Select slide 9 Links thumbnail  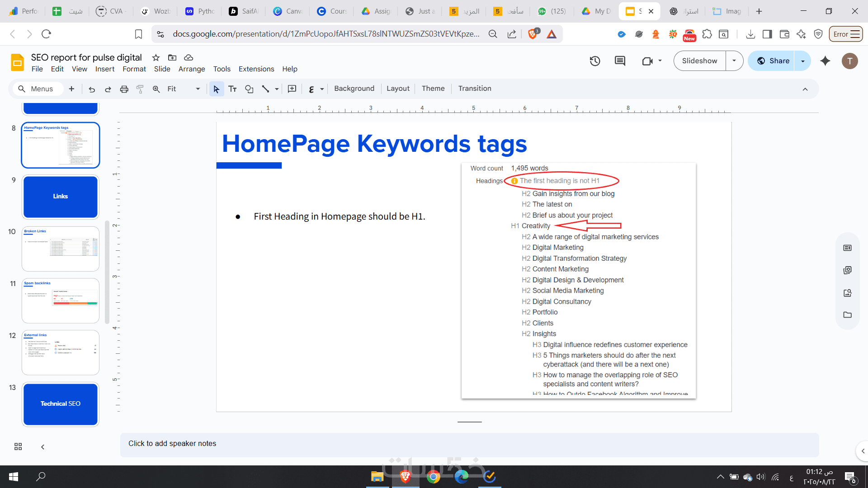click(x=61, y=197)
